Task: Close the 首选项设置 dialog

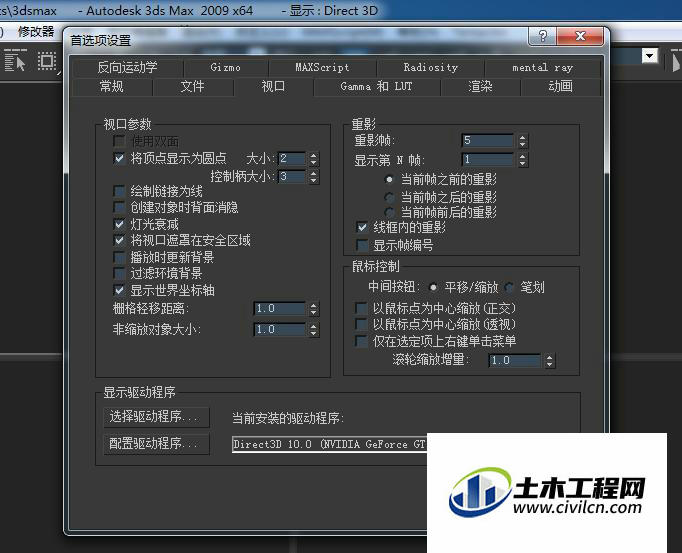Action: pyautogui.click(x=580, y=36)
